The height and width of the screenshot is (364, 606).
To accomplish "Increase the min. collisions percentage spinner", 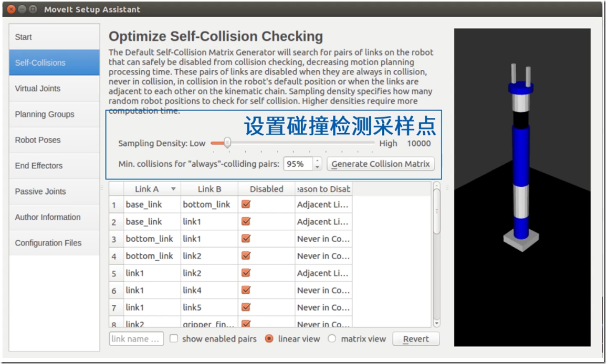I will point(317,161).
